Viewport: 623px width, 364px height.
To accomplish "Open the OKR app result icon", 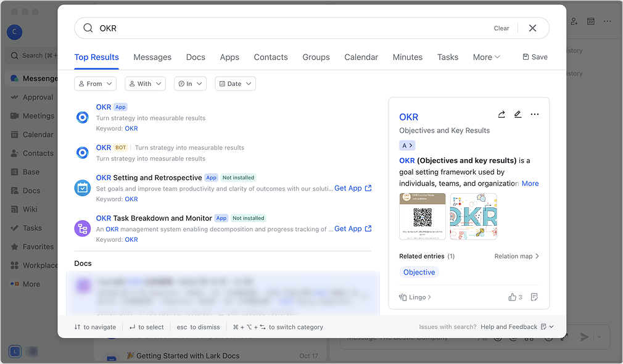I will click(x=82, y=117).
